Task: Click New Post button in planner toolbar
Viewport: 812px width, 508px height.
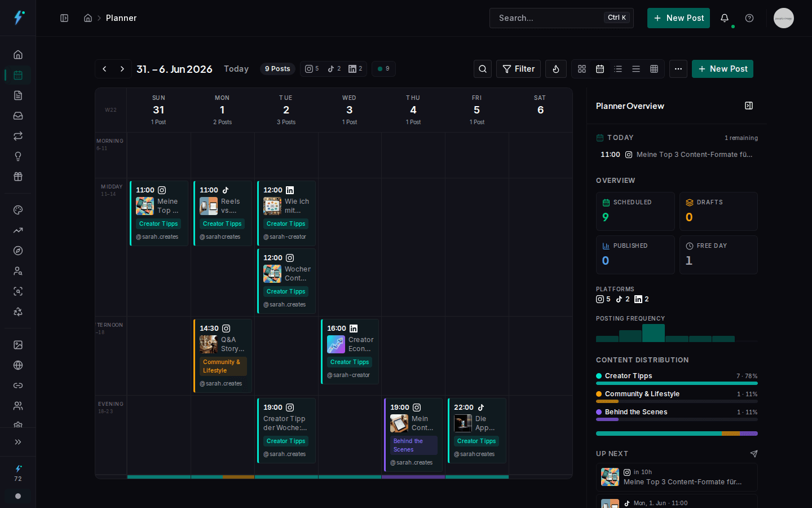Action: [x=722, y=69]
